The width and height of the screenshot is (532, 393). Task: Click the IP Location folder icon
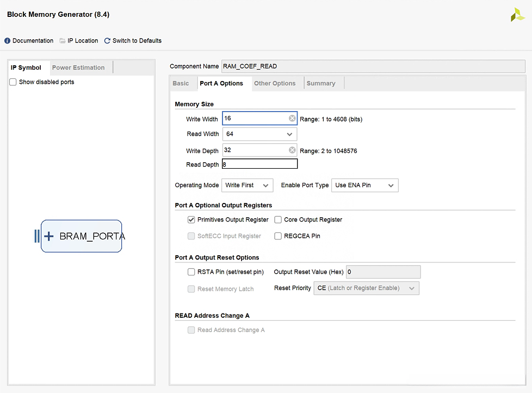[x=63, y=41]
